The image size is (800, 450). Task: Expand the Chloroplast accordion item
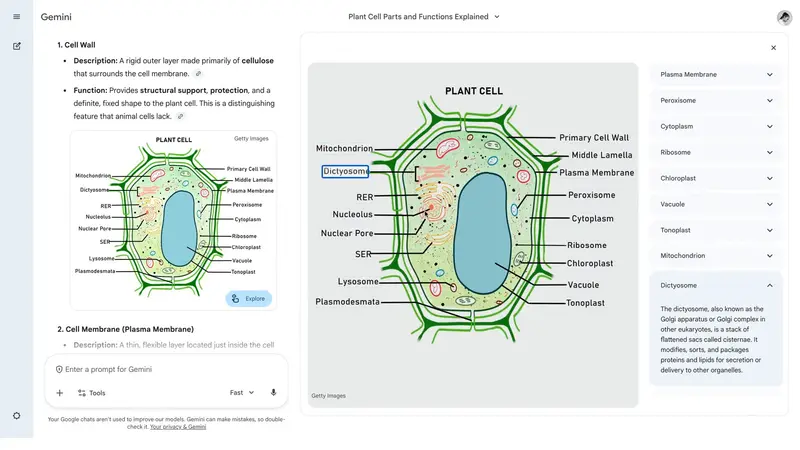[x=769, y=178]
